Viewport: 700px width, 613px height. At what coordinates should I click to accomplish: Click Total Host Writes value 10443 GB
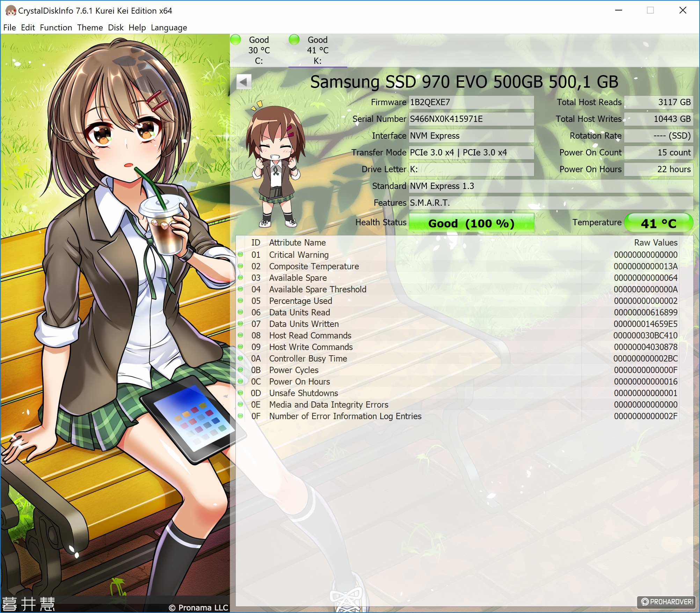659,119
